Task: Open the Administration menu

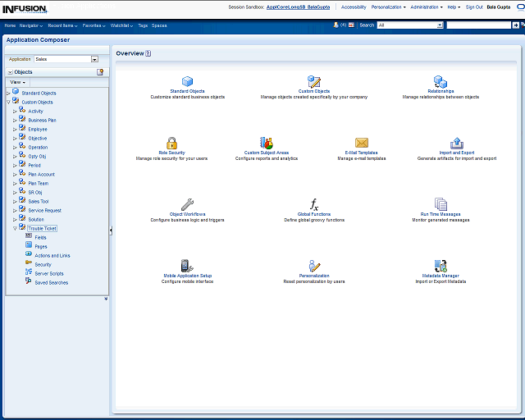Action: click(x=426, y=7)
